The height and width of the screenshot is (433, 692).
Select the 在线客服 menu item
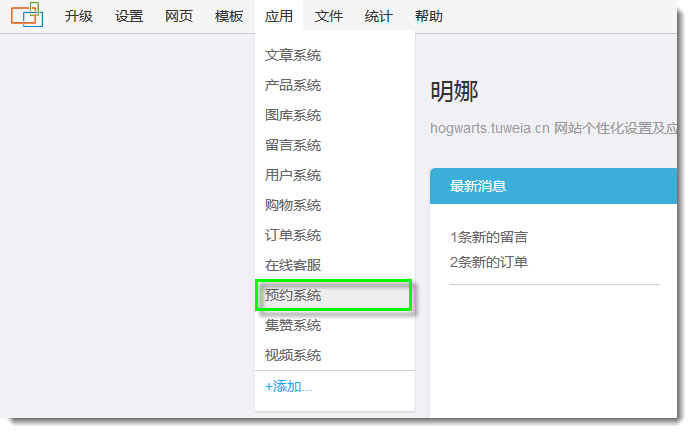(x=293, y=266)
